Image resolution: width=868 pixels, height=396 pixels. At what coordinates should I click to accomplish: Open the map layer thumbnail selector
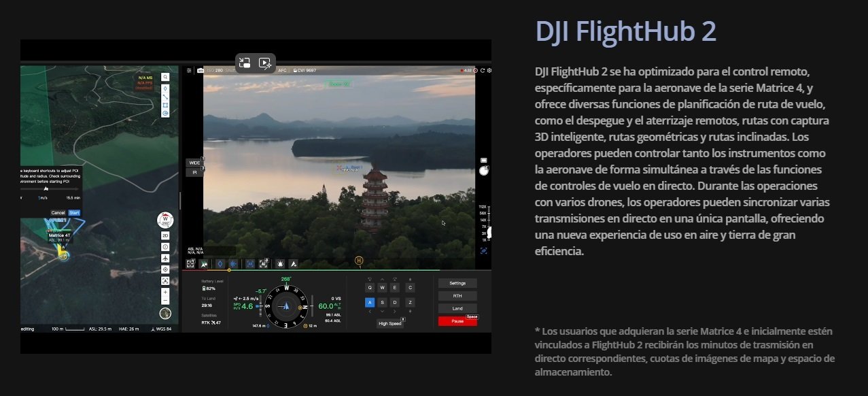point(165,314)
